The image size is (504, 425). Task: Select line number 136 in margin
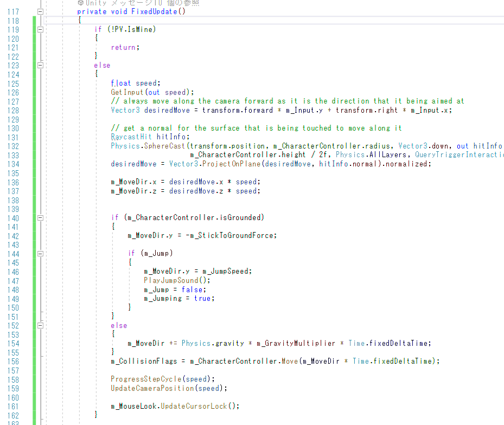click(12, 182)
